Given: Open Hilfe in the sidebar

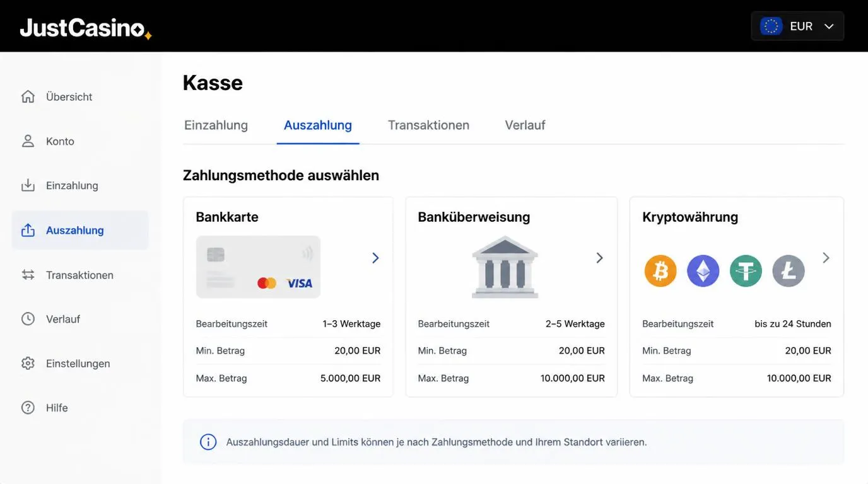Looking at the screenshot, I should [80, 408].
